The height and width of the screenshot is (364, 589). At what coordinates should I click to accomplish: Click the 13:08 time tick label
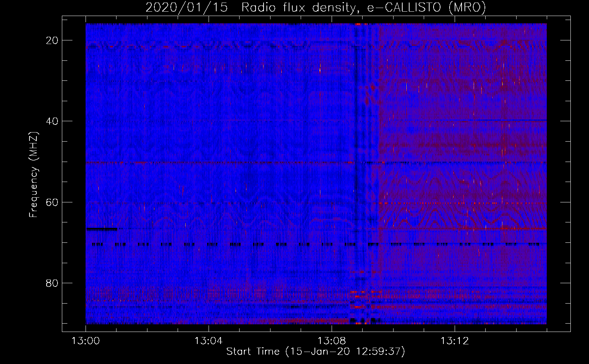331,341
